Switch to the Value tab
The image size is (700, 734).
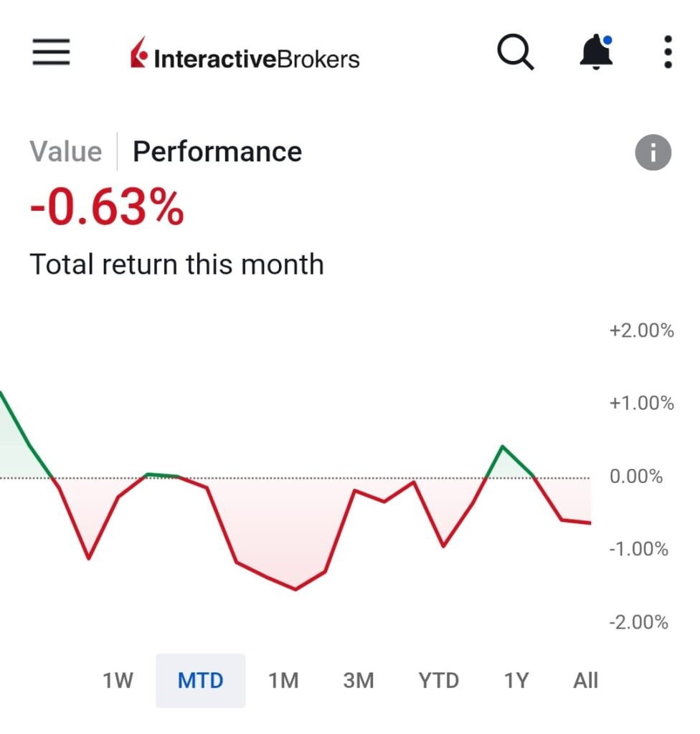pyautogui.click(x=66, y=152)
